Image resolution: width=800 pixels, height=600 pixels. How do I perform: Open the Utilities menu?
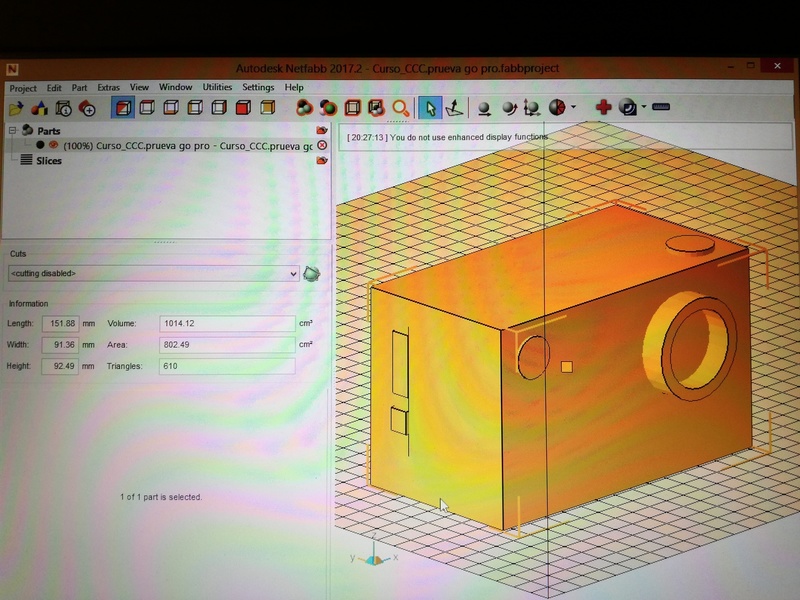(217, 87)
